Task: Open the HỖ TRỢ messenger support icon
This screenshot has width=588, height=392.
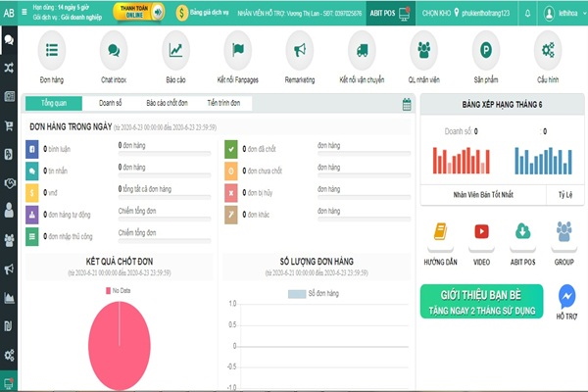Action: tap(566, 296)
